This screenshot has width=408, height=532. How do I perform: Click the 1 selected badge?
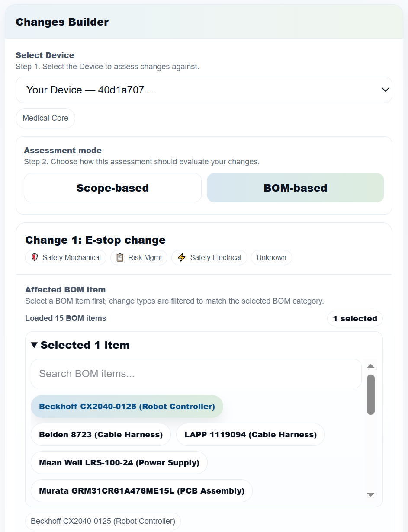coord(355,318)
